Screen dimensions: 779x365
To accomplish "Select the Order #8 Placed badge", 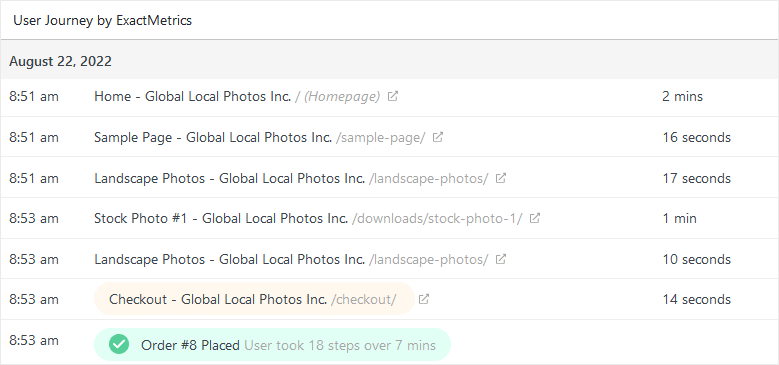I will coord(272,344).
